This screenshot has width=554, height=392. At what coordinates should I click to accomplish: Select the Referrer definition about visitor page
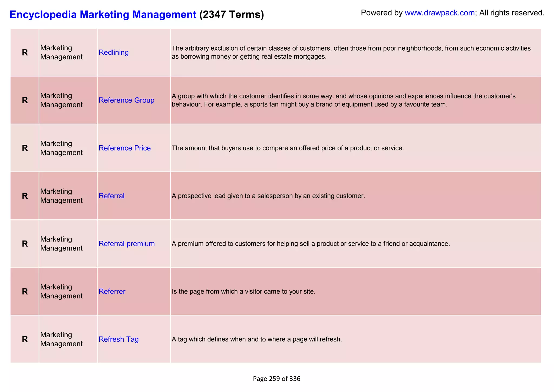244,292
